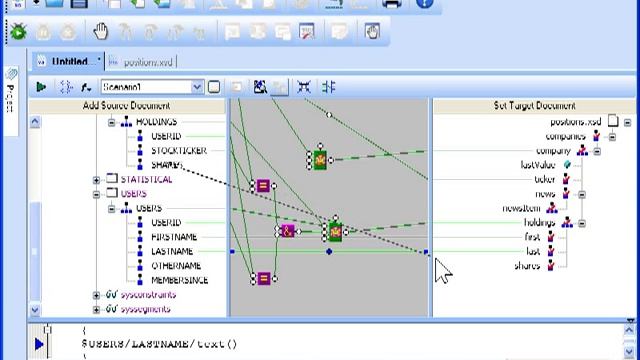Collapse the companies target node
The image size is (640, 360).
click(x=612, y=137)
